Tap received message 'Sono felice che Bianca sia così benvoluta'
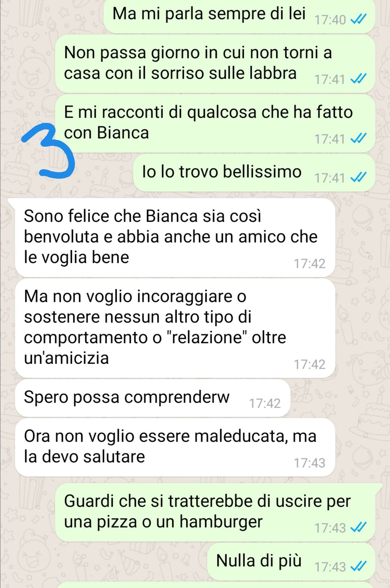Viewport: 390px width, 588px height. [175, 238]
